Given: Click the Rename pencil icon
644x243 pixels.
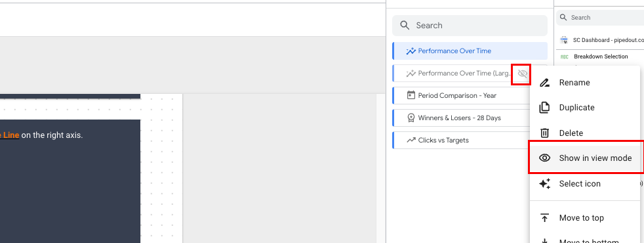Looking at the screenshot, I should point(544,83).
